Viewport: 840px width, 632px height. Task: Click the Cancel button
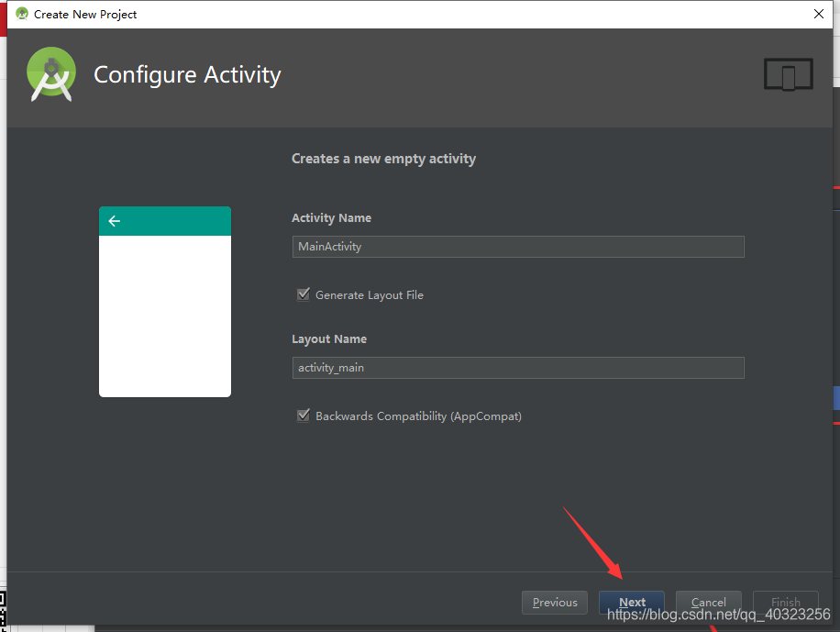pos(708,603)
